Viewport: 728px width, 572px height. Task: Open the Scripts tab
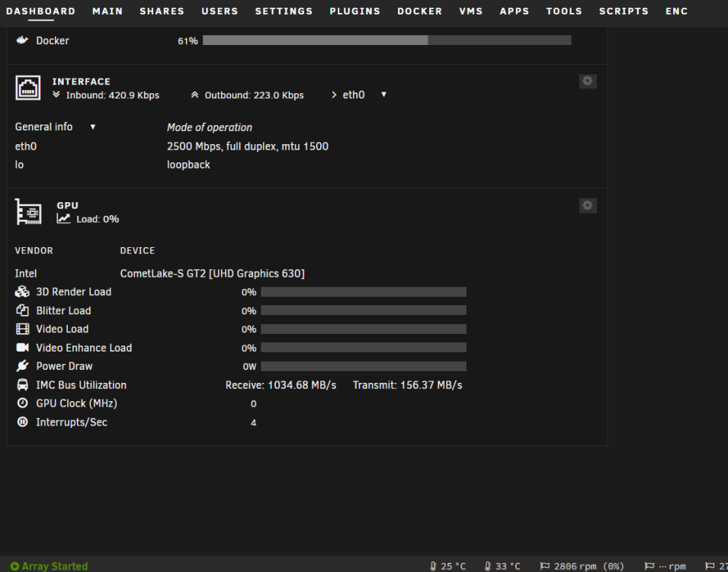tap(624, 11)
